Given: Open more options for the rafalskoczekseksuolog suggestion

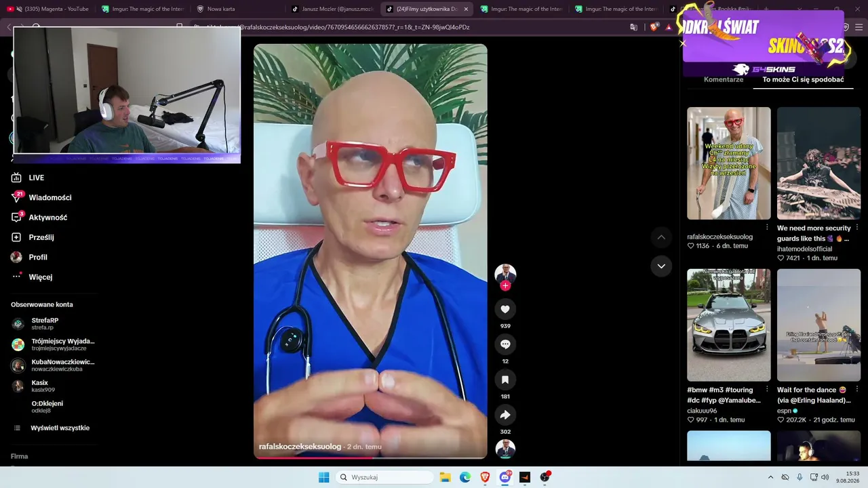Looking at the screenshot, I should coord(767,227).
